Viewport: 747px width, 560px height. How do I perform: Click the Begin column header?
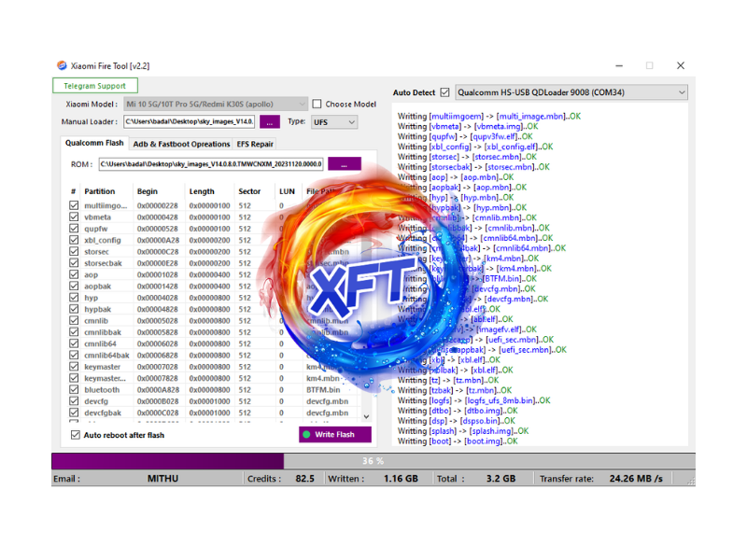pos(148,191)
